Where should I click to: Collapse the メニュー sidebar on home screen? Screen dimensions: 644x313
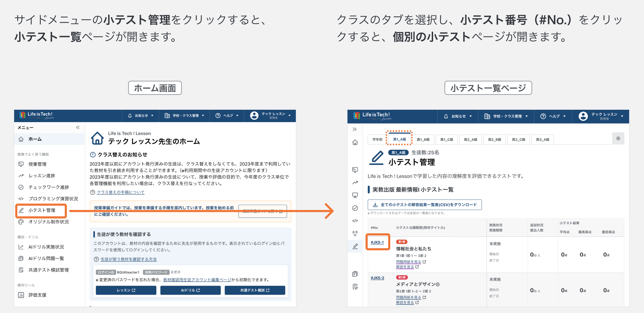[x=77, y=127]
